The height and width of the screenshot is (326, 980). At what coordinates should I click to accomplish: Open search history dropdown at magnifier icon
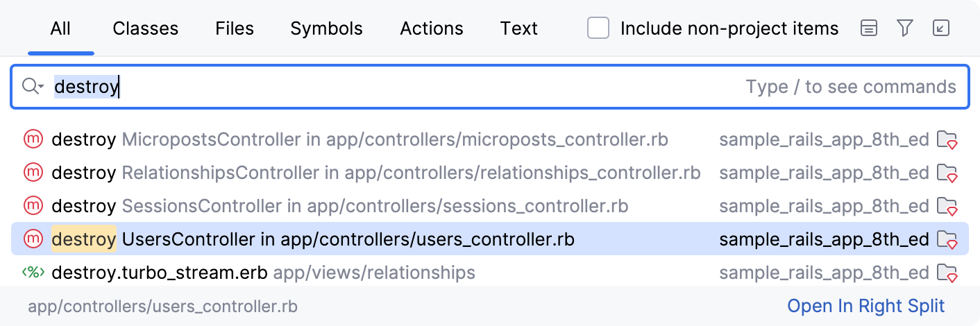(x=33, y=87)
